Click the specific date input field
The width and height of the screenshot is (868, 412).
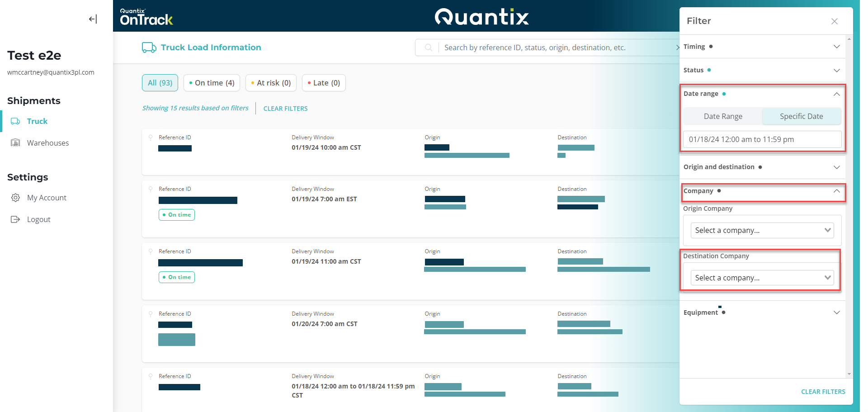(x=762, y=139)
